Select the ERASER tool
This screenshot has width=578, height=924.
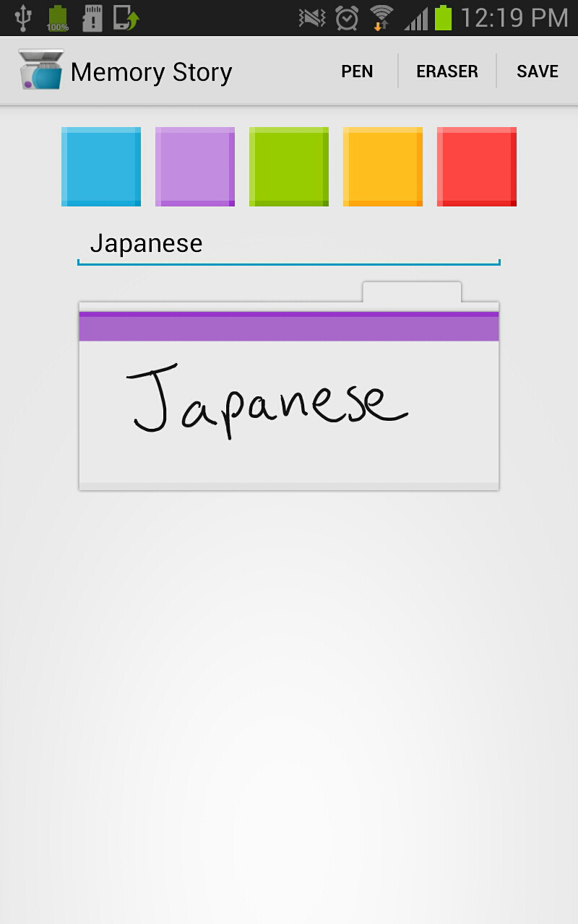[x=447, y=71]
